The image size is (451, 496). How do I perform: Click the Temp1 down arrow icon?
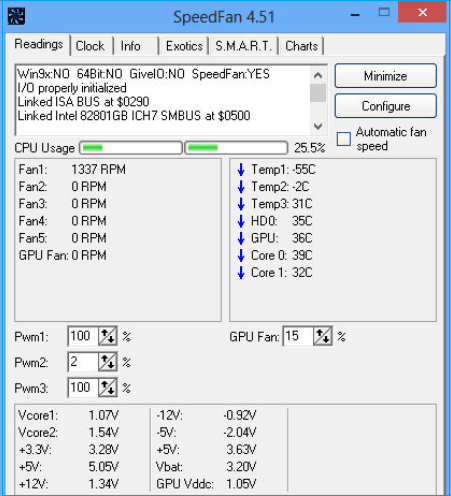pyautogui.click(x=241, y=169)
